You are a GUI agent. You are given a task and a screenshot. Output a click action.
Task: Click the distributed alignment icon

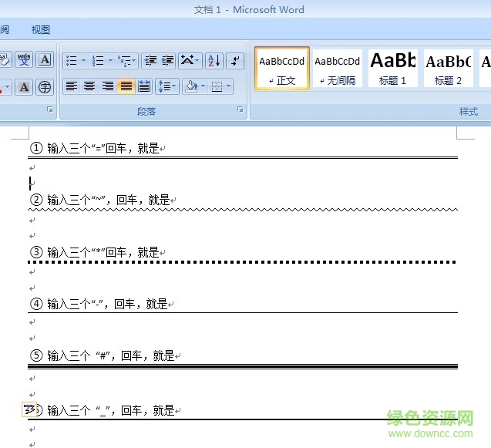[143, 86]
